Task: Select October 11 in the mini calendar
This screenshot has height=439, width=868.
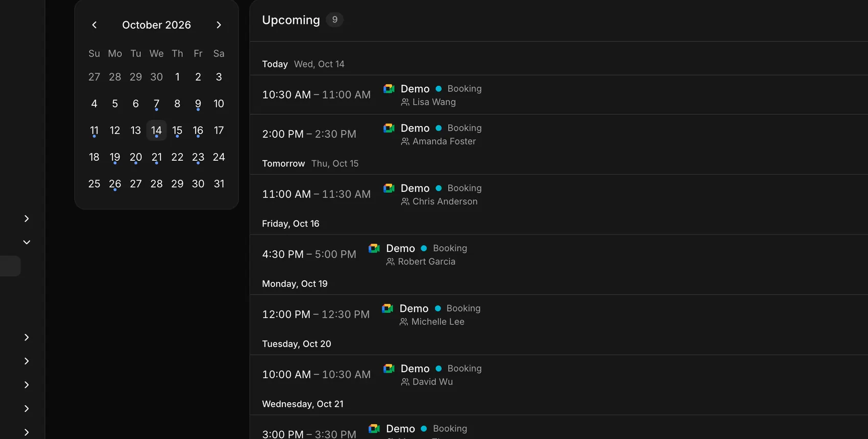Action: pyautogui.click(x=94, y=131)
